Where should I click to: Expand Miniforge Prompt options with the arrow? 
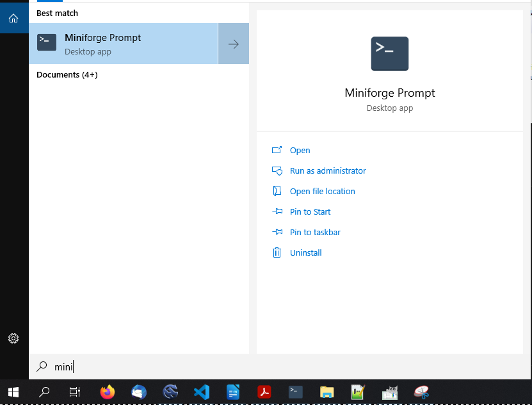coord(234,44)
